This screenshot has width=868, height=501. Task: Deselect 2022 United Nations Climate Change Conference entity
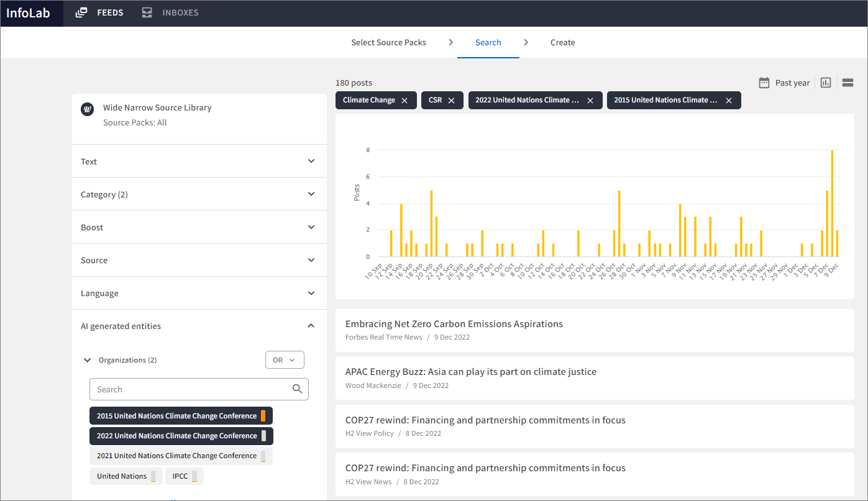click(x=176, y=436)
